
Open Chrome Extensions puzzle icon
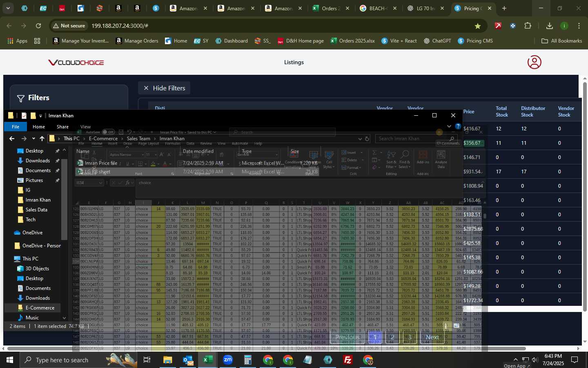tap(528, 26)
